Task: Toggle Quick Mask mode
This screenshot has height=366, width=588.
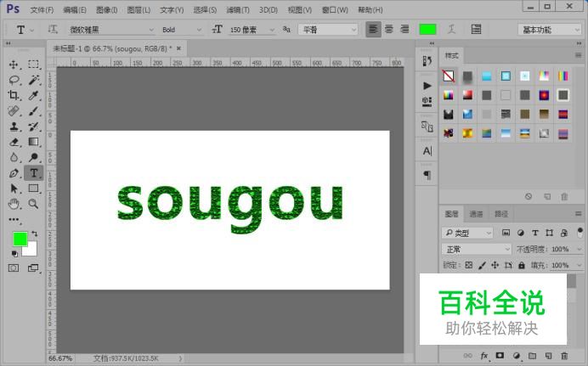Action: [14, 267]
